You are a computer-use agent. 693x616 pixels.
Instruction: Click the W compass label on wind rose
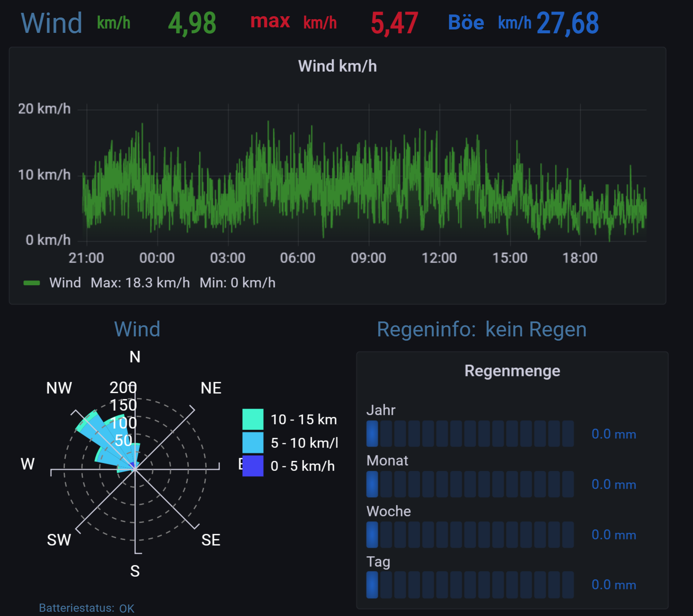[28, 464]
